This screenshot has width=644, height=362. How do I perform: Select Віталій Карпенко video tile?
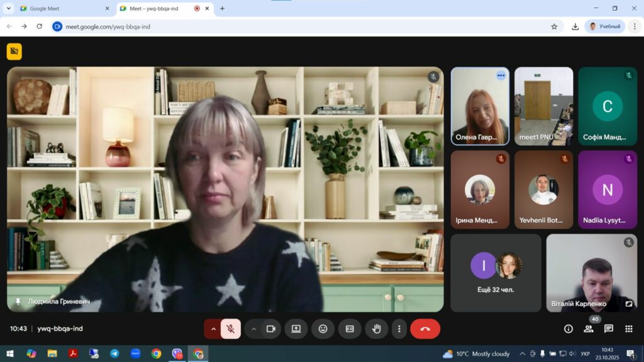point(591,273)
